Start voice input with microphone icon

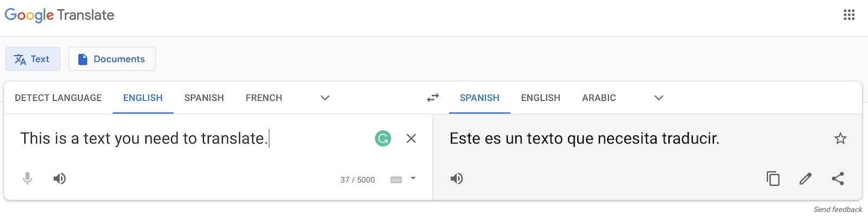[27, 179]
